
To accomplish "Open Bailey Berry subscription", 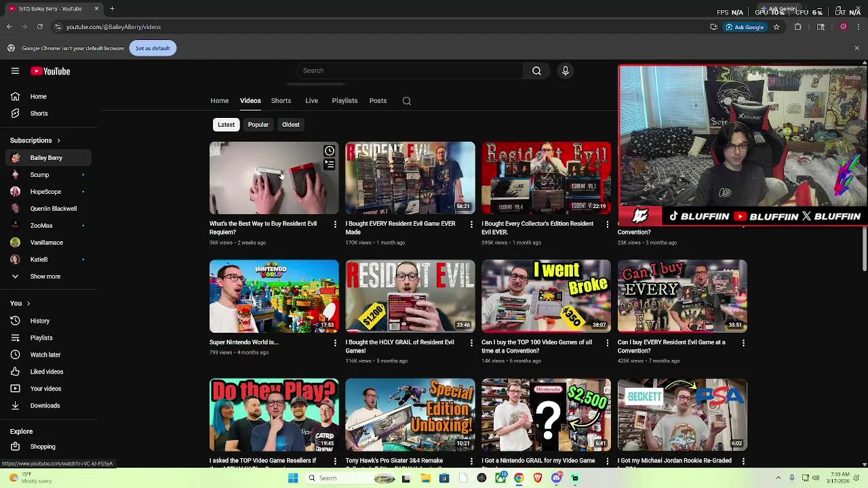I will tap(47, 158).
